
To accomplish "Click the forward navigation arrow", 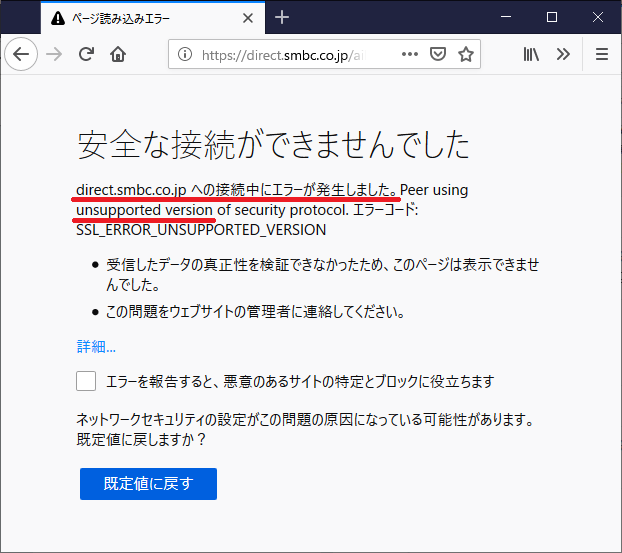I will (54, 54).
